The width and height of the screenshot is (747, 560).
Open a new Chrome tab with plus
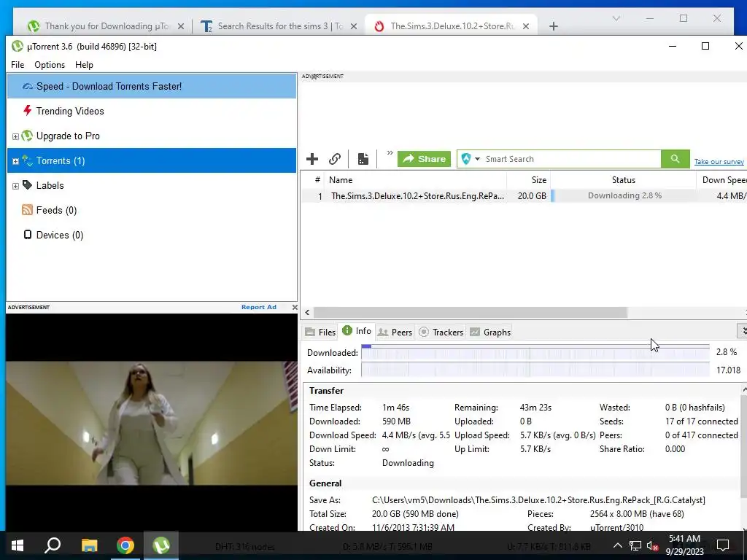[553, 26]
